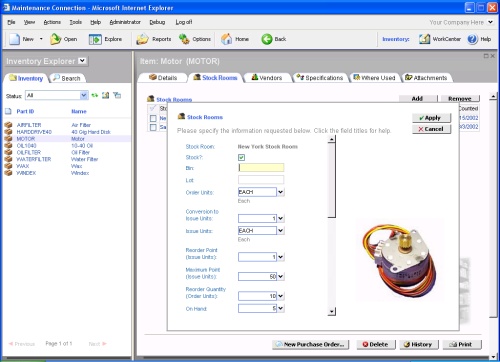
Task: Click into the yellow Bin input field
Action: (261, 167)
